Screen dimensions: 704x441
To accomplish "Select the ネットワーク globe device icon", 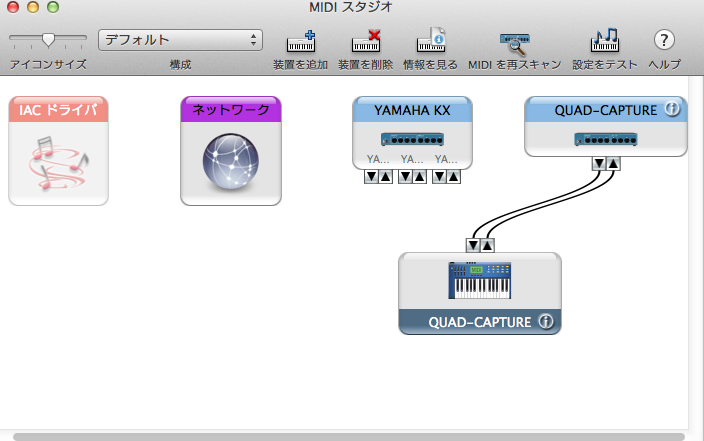I will [x=231, y=161].
